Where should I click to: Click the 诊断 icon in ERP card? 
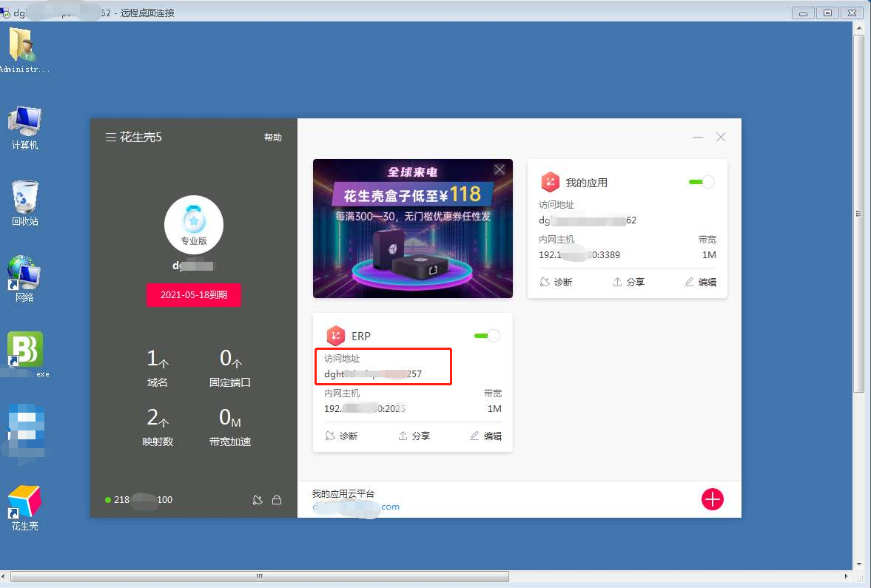click(330, 436)
